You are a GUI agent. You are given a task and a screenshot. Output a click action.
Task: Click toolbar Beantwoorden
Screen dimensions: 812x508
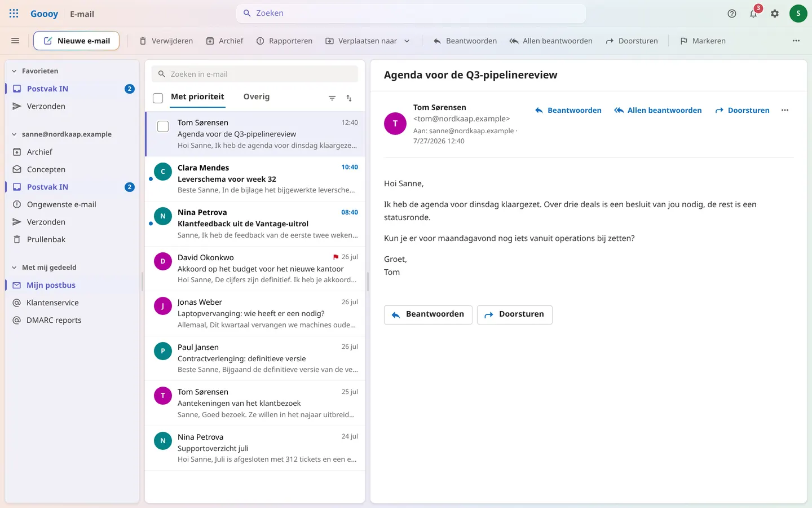(x=465, y=41)
